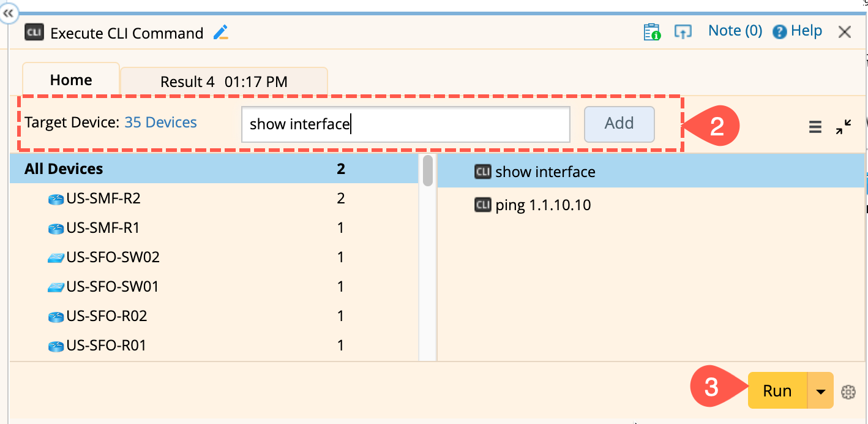Select the show interface command entry
Viewport: 868px width, 424px height.
(545, 172)
